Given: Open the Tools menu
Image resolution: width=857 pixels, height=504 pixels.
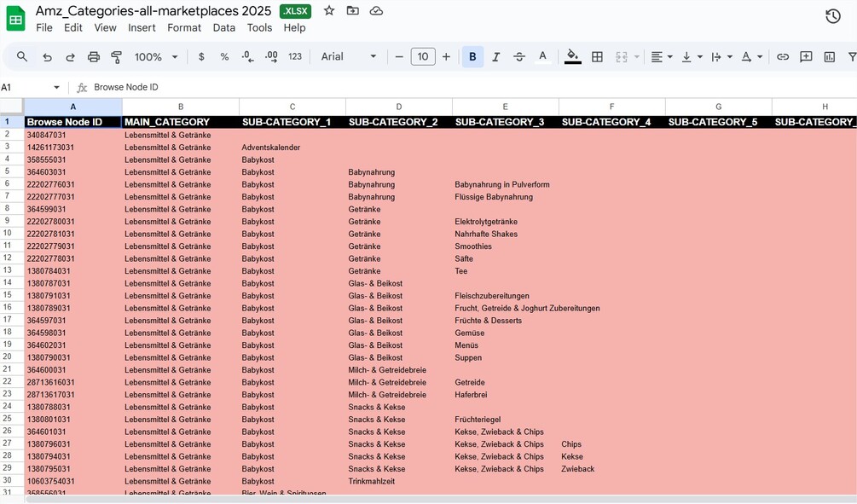Looking at the screenshot, I should click(x=259, y=27).
